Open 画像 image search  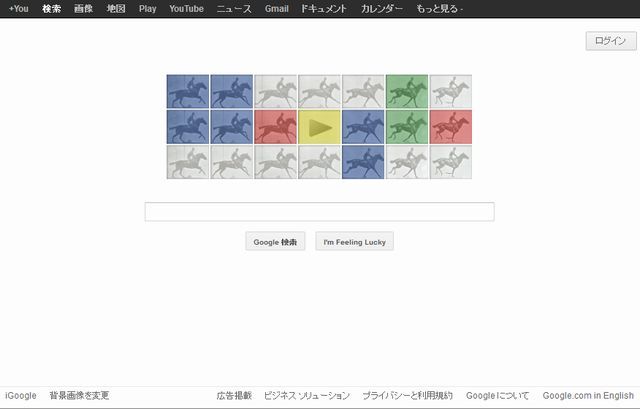pos(84,9)
